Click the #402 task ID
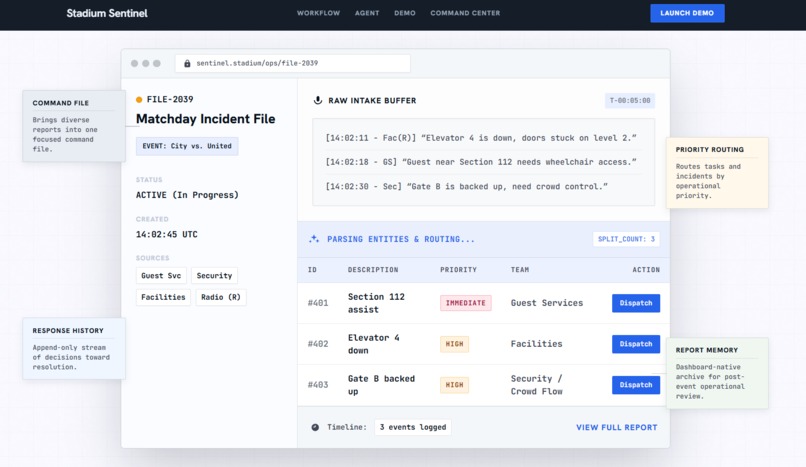Image resolution: width=806 pixels, height=467 pixels. point(318,344)
